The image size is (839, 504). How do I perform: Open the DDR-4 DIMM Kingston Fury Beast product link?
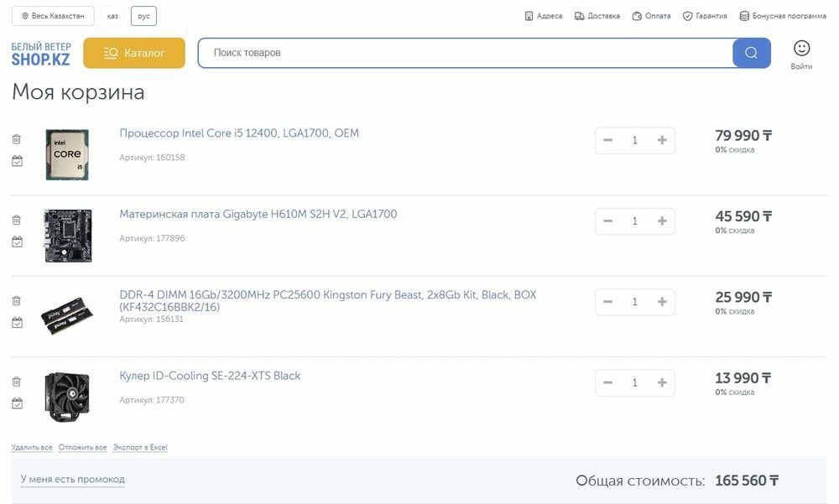(x=327, y=301)
